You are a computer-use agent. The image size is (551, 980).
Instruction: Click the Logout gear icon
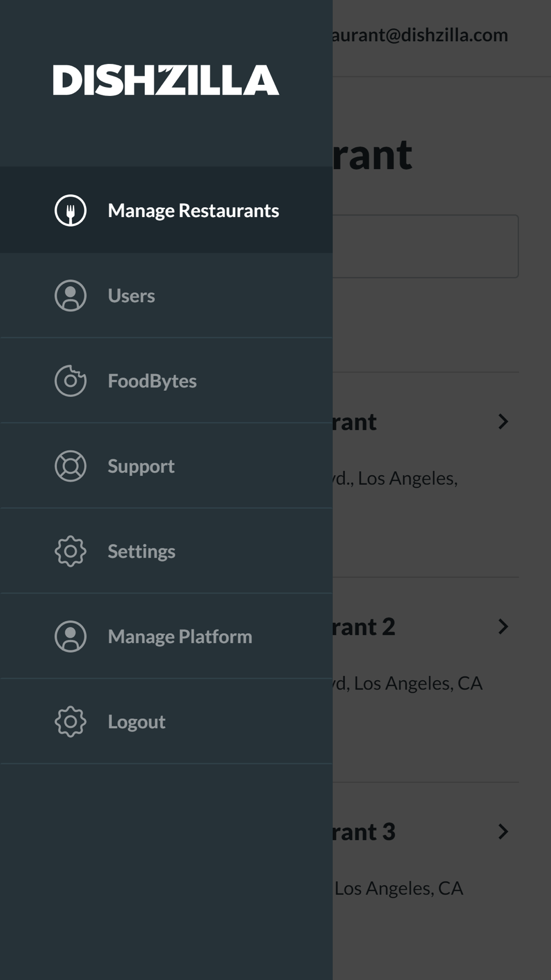point(71,721)
